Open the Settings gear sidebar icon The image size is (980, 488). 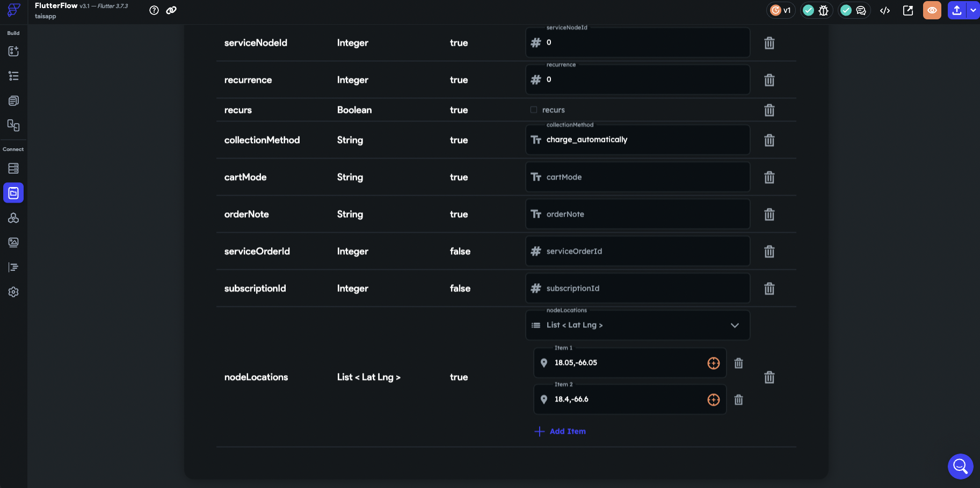[13, 292]
